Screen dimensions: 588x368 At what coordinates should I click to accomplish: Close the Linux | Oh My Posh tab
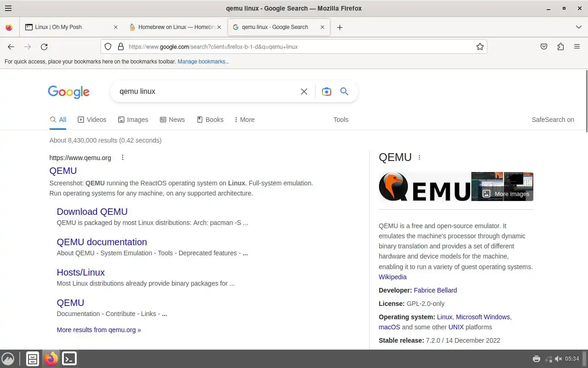[x=116, y=27]
